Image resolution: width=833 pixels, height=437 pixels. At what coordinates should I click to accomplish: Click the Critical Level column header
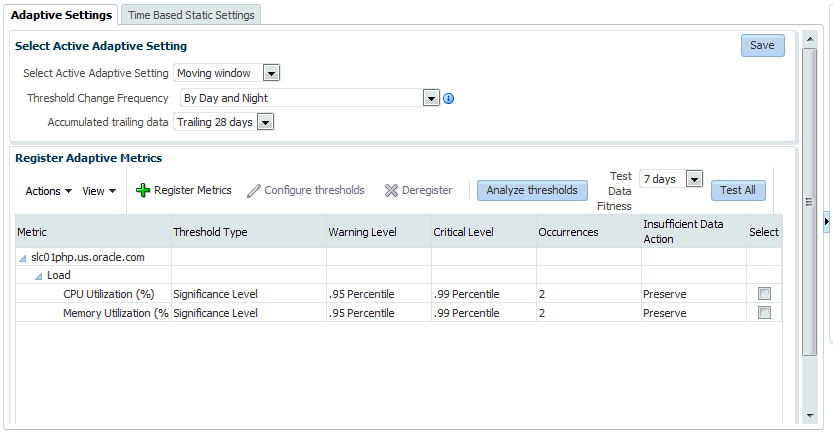(484, 232)
